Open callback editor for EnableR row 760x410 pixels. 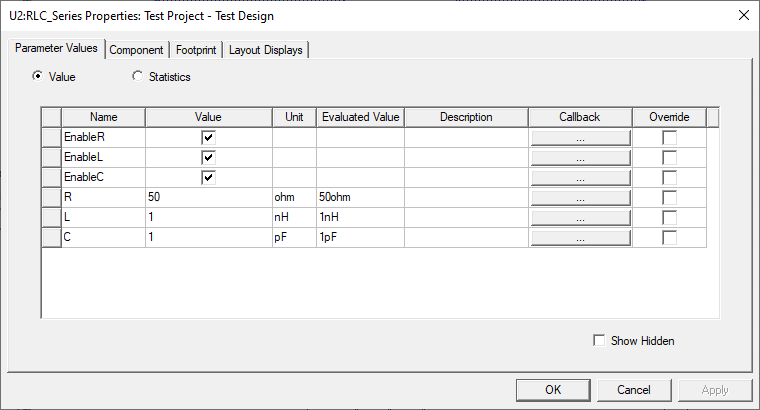580,138
